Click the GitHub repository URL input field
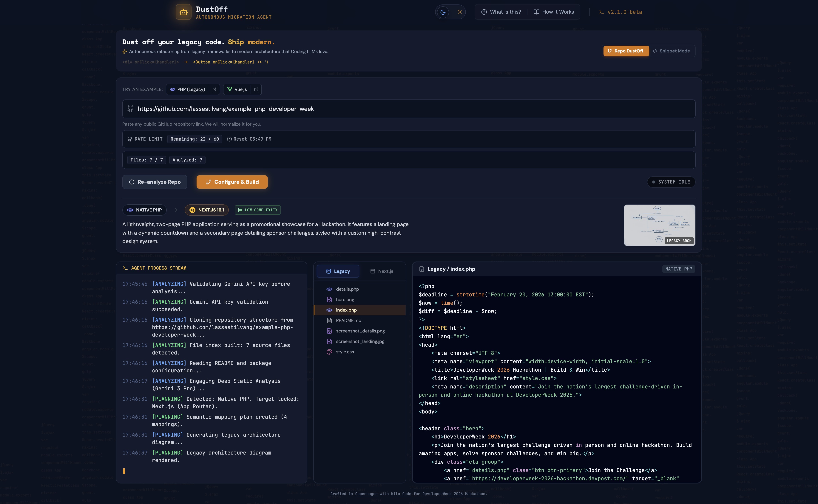 [414, 109]
